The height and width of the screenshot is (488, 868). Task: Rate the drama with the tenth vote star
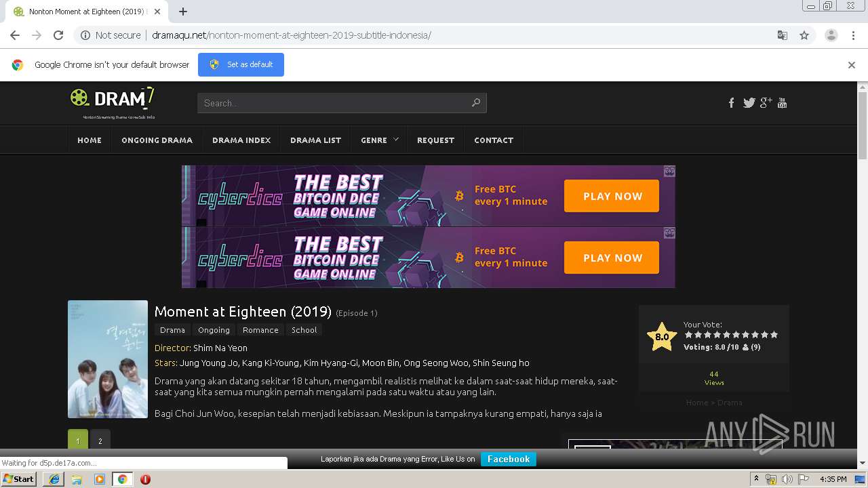pyautogui.click(x=774, y=335)
